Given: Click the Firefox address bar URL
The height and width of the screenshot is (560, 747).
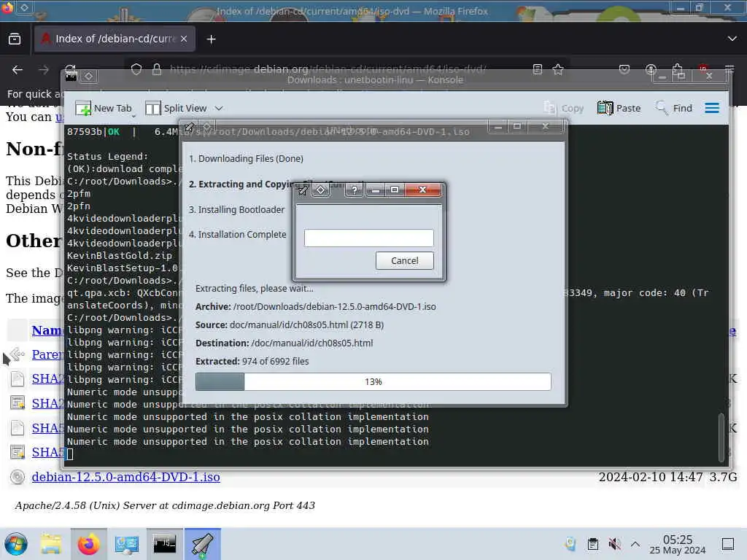Looking at the screenshot, I should (328, 69).
